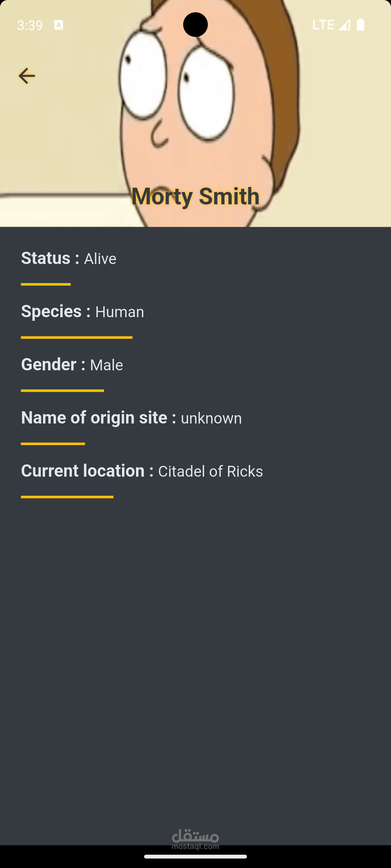Tap the 3:39 clock in status bar
The image size is (391, 868).
click(x=30, y=25)
